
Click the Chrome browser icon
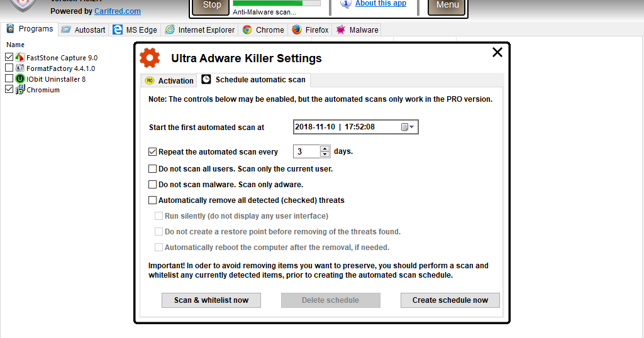point(247,30)
